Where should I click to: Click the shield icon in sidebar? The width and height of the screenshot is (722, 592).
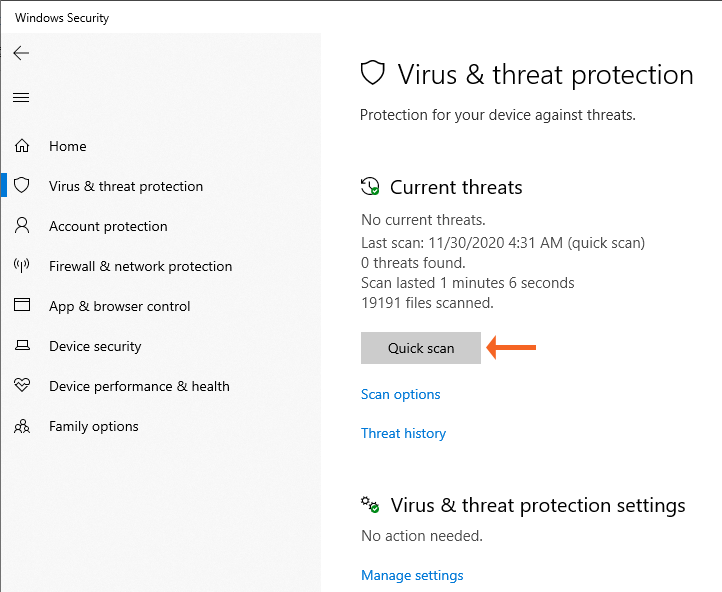click(21, 186)
